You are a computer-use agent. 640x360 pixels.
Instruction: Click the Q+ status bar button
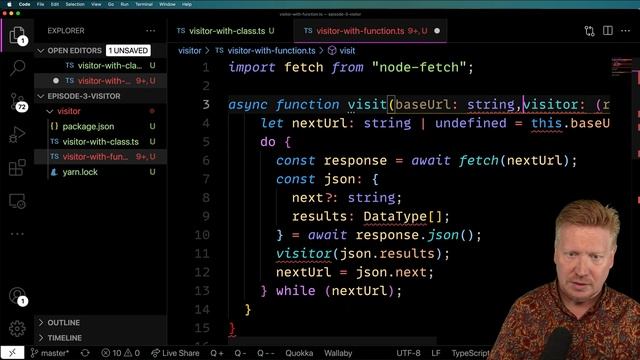coord(217,353)
